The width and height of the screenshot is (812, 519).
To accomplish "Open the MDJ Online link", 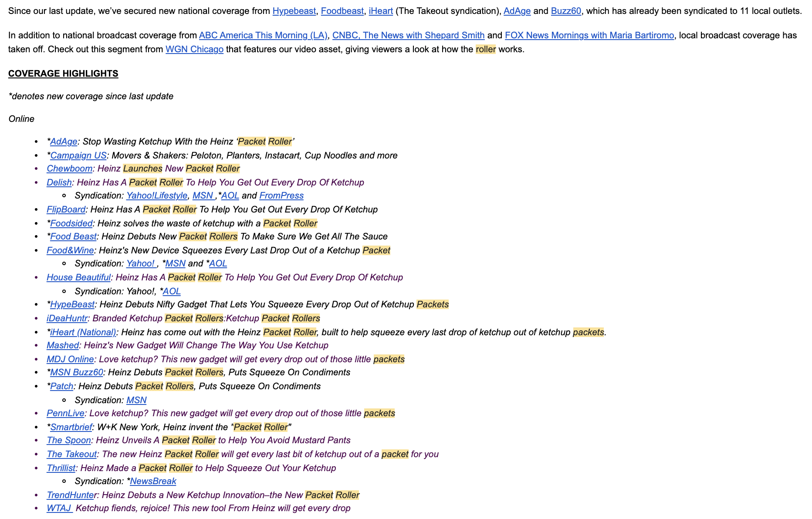I will click(70, 359).
